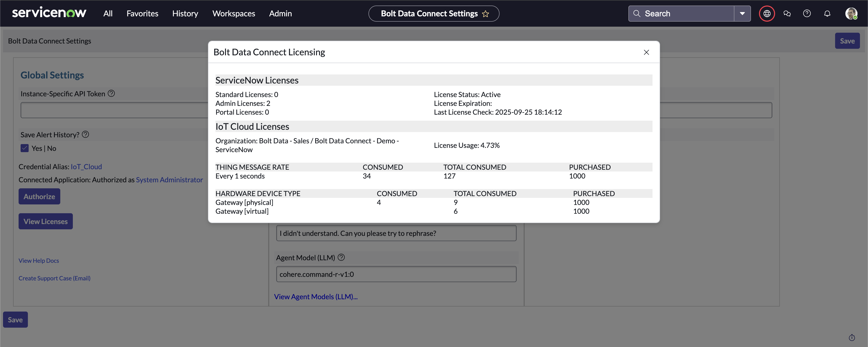Click the IoT Cloud Licenses section heading
Image resolution: width=868 pixels, height=347 pixels.
click(x=252, y=126)
